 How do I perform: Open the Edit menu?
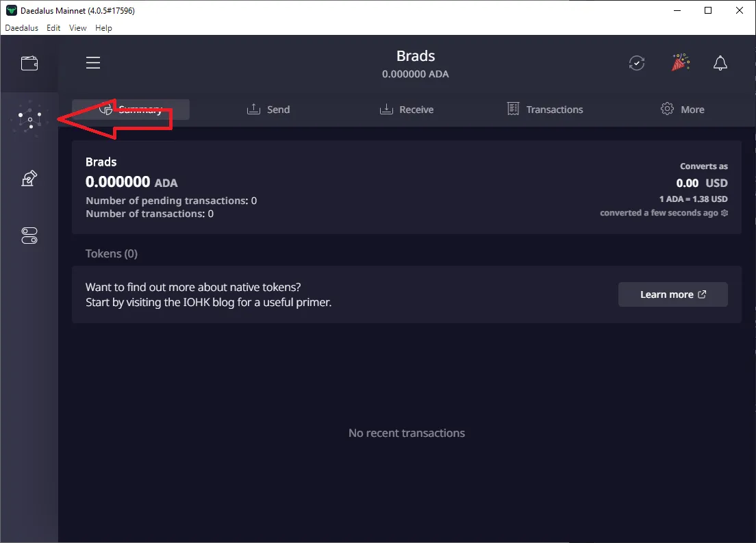coord(53,28)
